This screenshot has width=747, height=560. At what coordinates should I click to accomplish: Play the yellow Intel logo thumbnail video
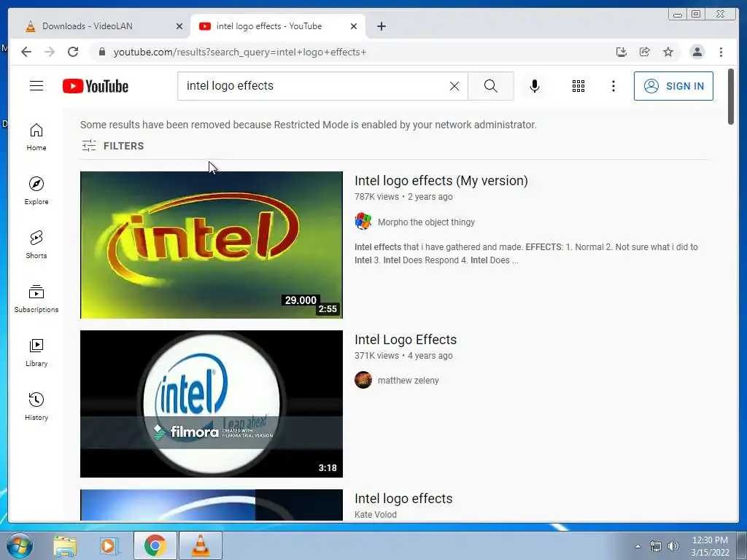pos(212,245)
